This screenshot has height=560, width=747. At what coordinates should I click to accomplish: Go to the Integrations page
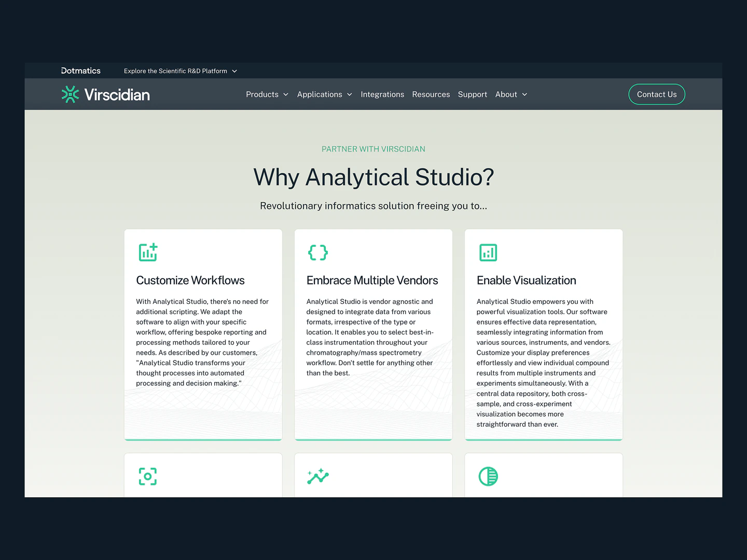[382, 94]
